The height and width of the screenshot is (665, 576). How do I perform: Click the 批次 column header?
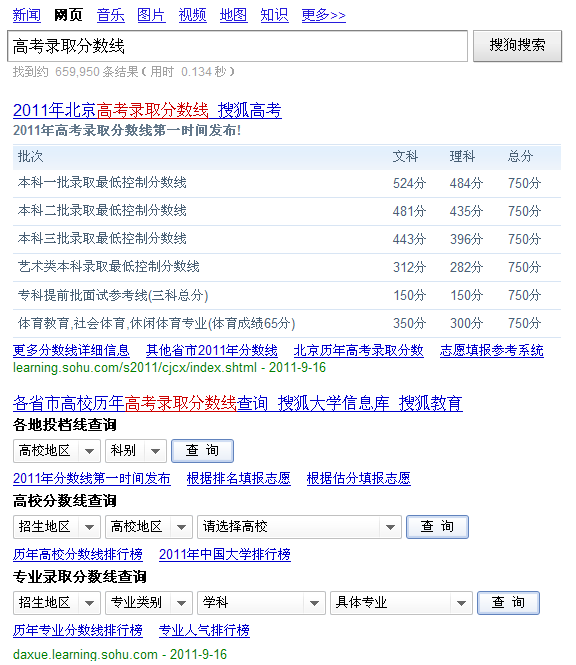(x=30, y=156)
